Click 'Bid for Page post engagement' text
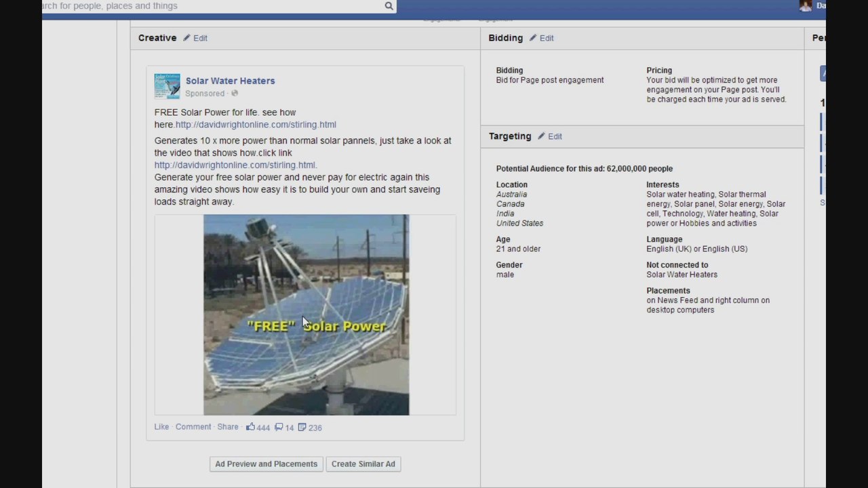Viewport: 868px width, 488px height. click(550, 80)
